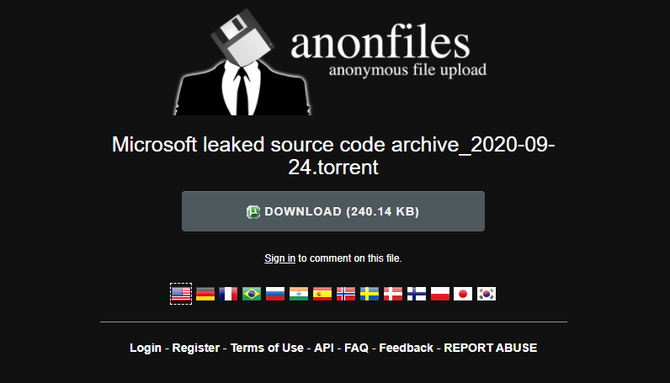
Task: Select the Swedish flag language icon
Action: [369, 294]
